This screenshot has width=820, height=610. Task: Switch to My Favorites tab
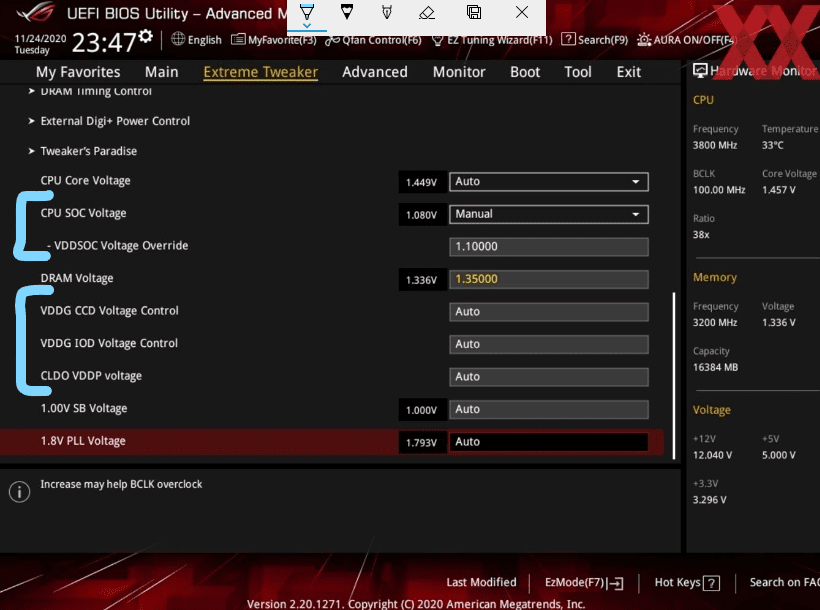tap(78, 72)
